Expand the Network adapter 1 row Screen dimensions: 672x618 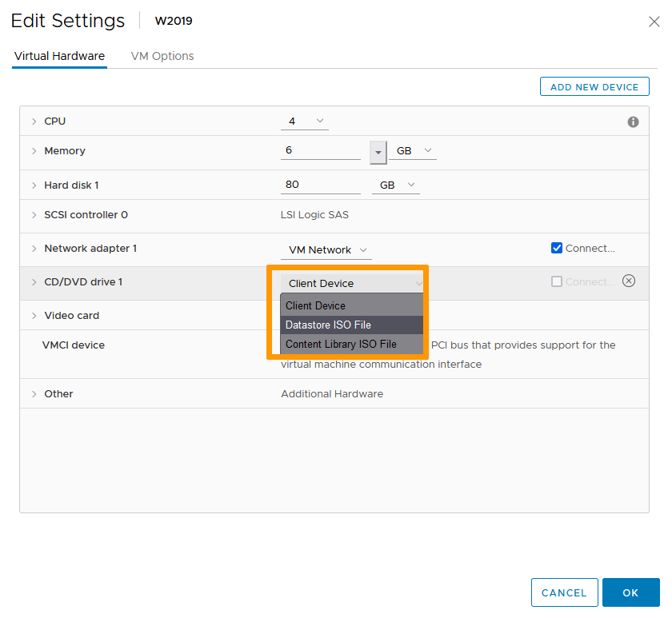[x=34, y=249]
